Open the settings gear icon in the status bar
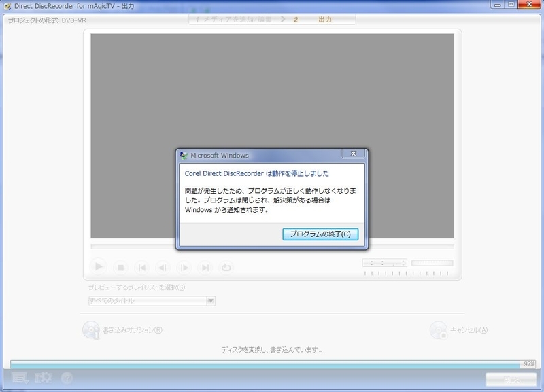 [44, 375]
